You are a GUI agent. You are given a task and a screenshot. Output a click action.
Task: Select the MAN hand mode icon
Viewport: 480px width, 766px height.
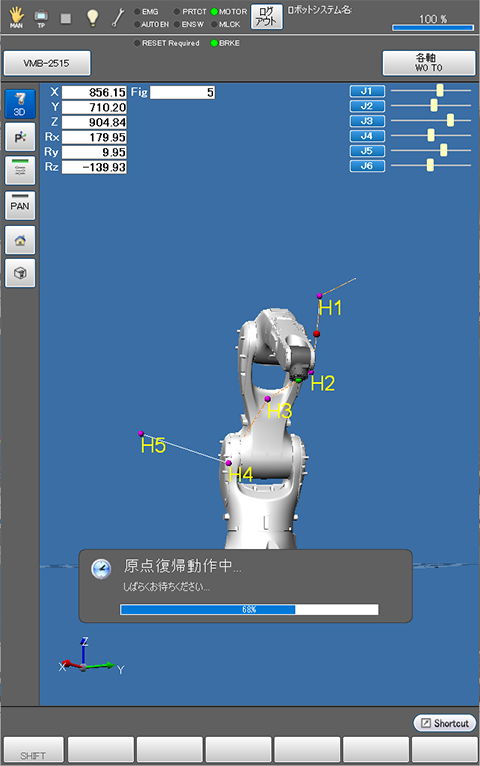pos(17,18)
